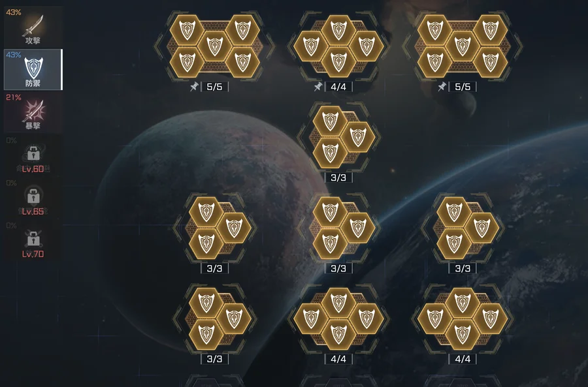Toggle pin on top-left 5/5 cluster
Screen dimensions: 588x387
click(194, 87)
